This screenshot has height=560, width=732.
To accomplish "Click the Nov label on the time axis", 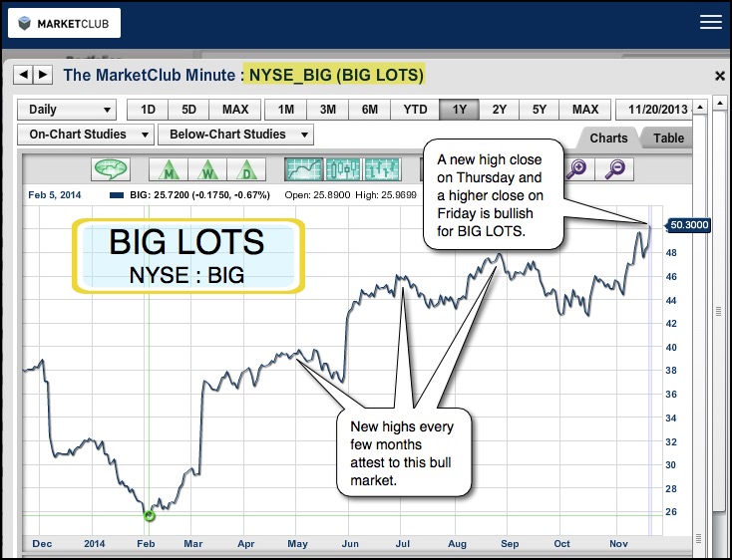I will (618, 544).
